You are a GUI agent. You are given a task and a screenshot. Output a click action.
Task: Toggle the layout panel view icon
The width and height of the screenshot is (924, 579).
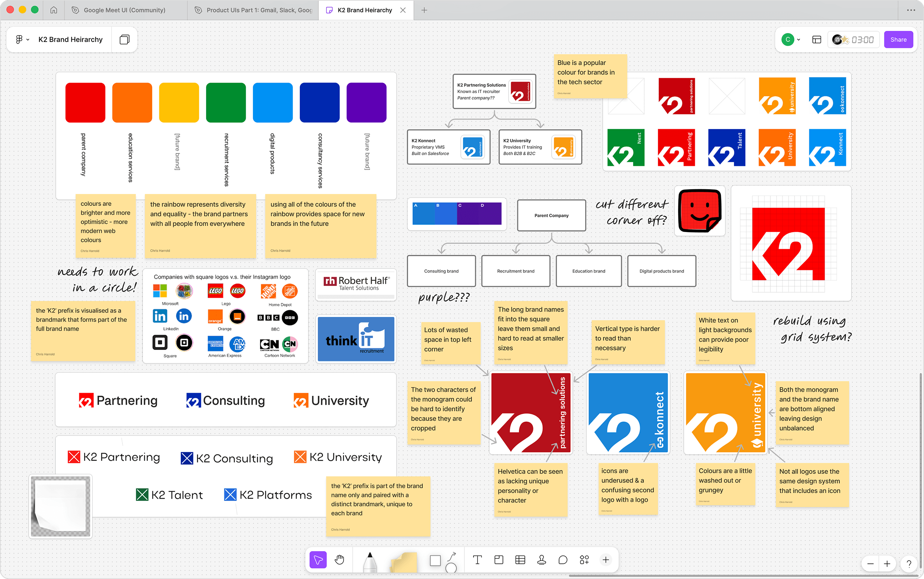817,39
